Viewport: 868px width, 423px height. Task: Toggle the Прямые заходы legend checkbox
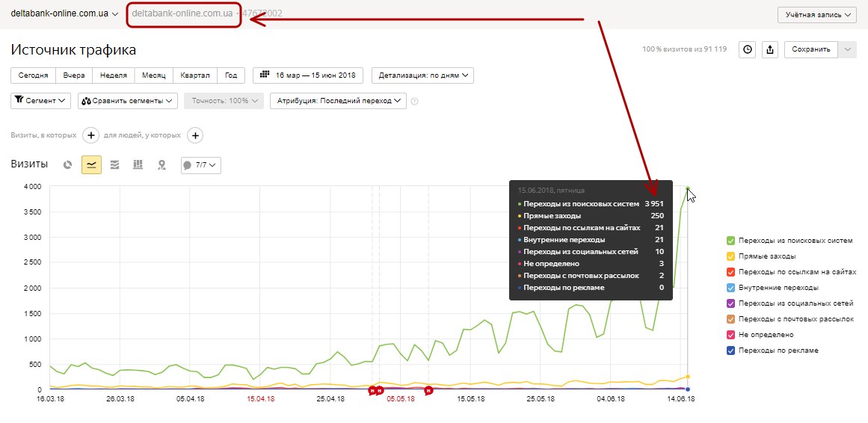coord(730,256)
